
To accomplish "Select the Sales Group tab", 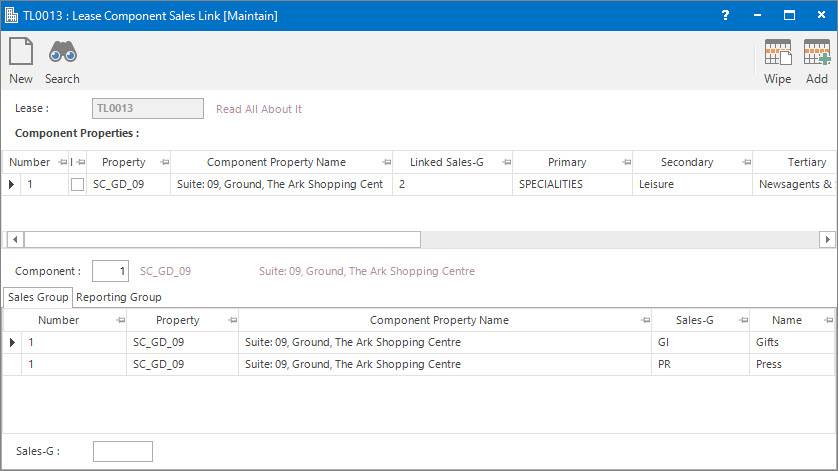I will (x=38, y=297).
